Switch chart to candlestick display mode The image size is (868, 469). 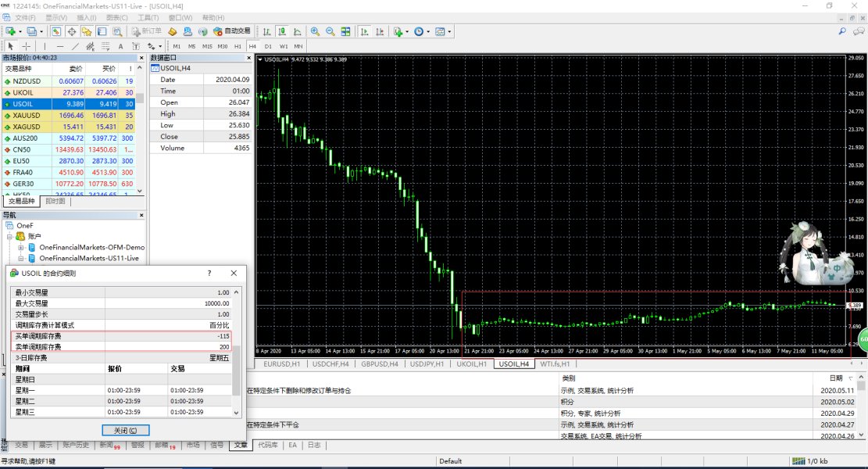pyautogui.click(x=282, y=31)
